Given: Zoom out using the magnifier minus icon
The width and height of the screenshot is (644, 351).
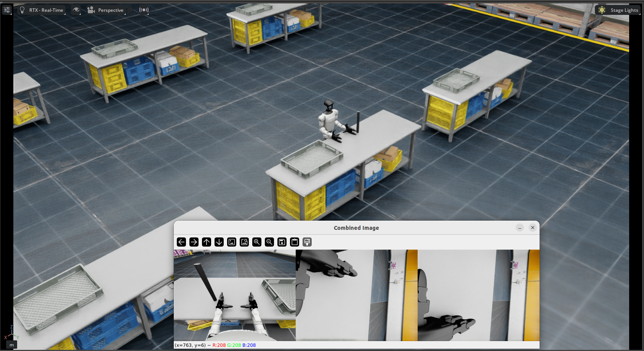Looking at the screenshot, I should click(269, 242).
